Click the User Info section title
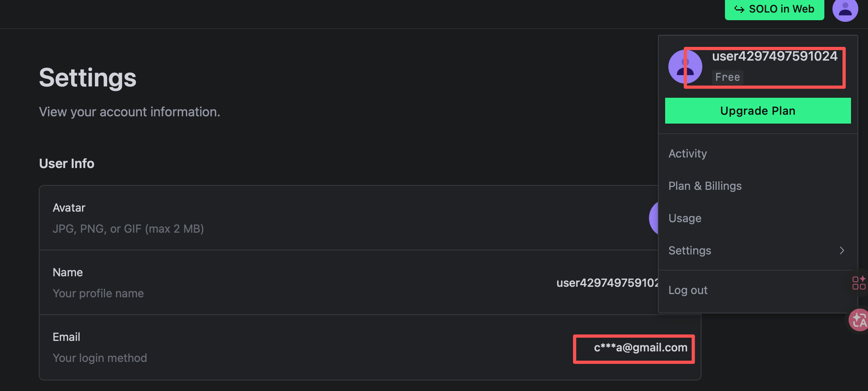868x391 pixels. click(x=67, y=164)
